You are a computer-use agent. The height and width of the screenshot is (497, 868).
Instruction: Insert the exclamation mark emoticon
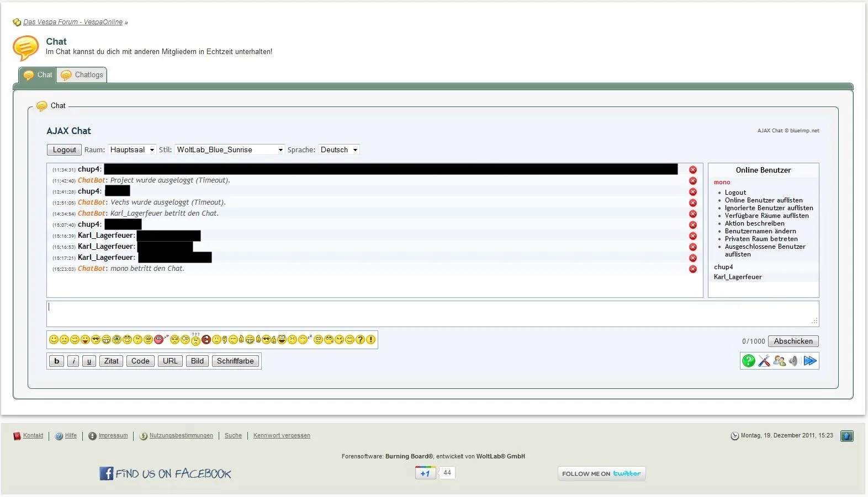[x=371, y=340]
